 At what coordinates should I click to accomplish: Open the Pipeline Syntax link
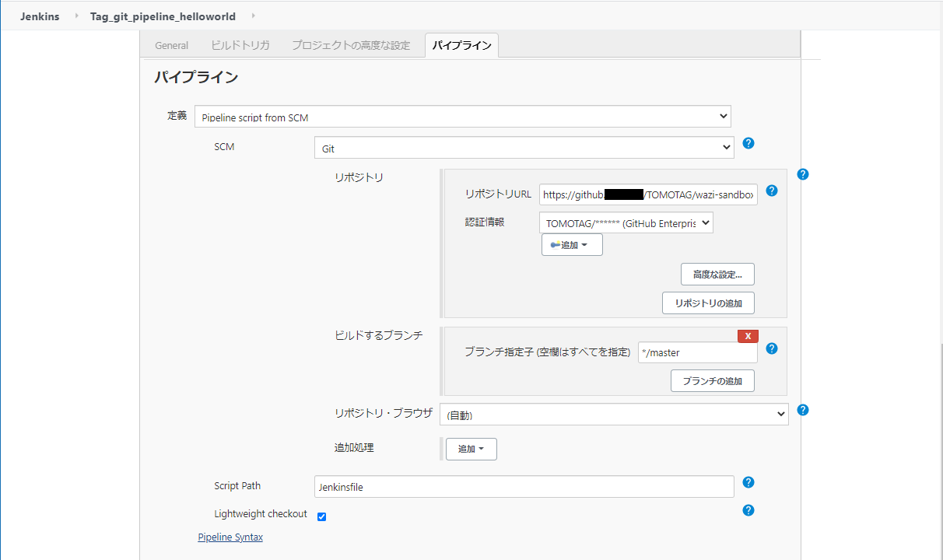(230, 537)
